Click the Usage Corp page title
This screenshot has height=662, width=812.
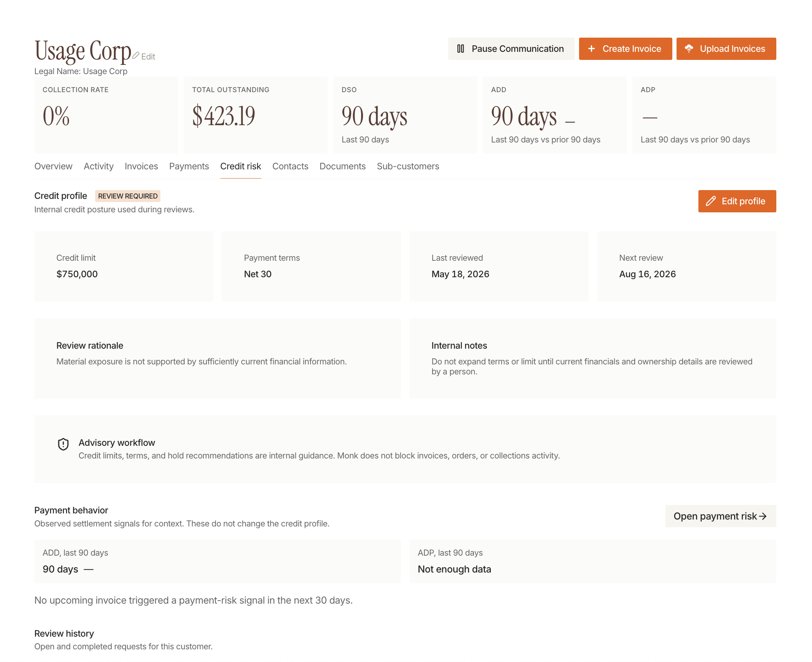point(83,51)
